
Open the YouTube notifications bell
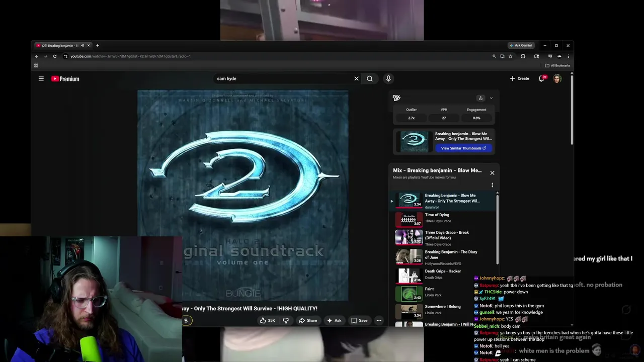pyautogui.click(x=542, y=78)
